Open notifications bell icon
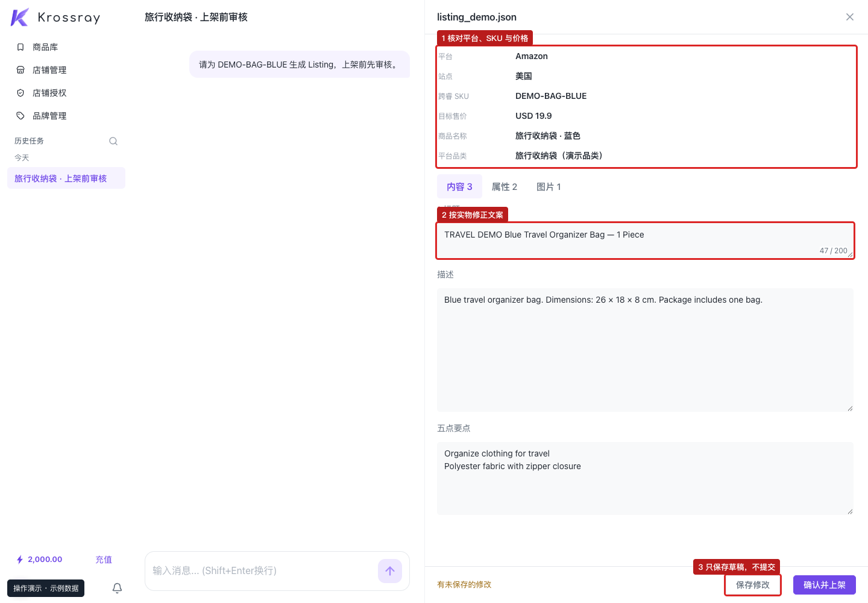The height and width of the screenshot is (603, 868). tap(118, 588)
